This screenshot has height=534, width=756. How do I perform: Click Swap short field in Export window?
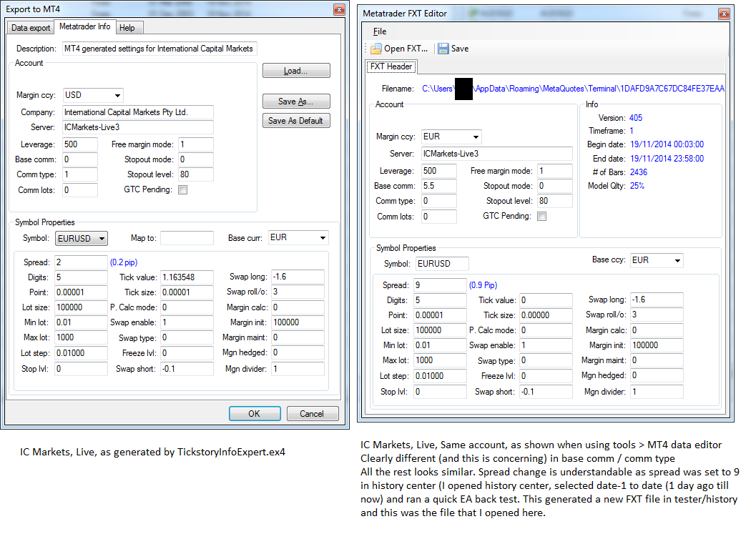tap(187, 369)
